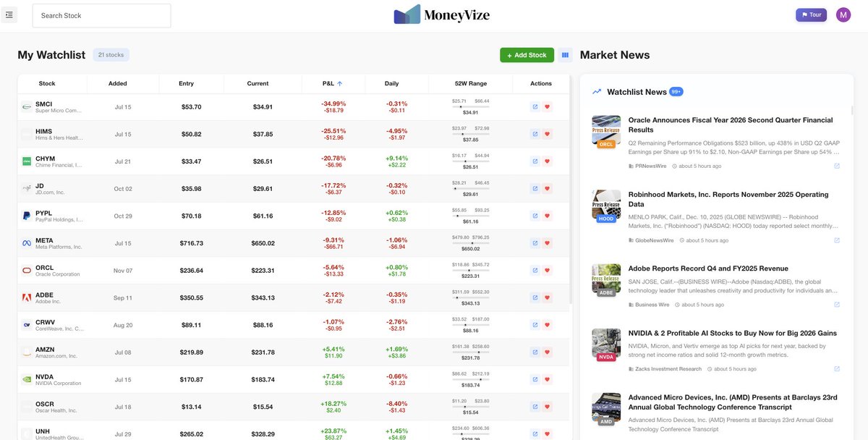Go to MoneyVize home logo
The height and width of the screenshot is (440, 868).
pos(442,14)
